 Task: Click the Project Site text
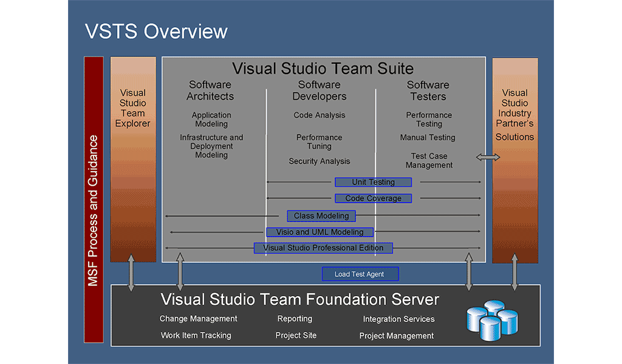pos(296,335)
